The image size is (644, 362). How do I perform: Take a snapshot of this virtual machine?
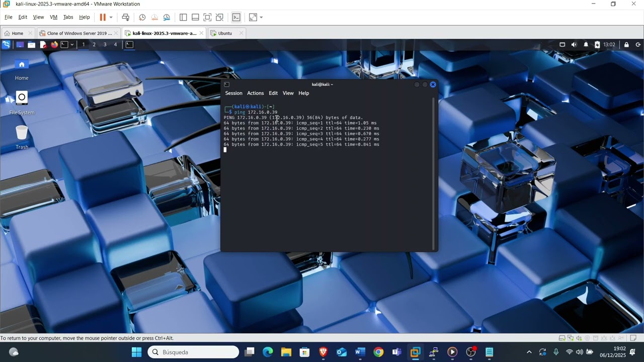tap(142, 17)
